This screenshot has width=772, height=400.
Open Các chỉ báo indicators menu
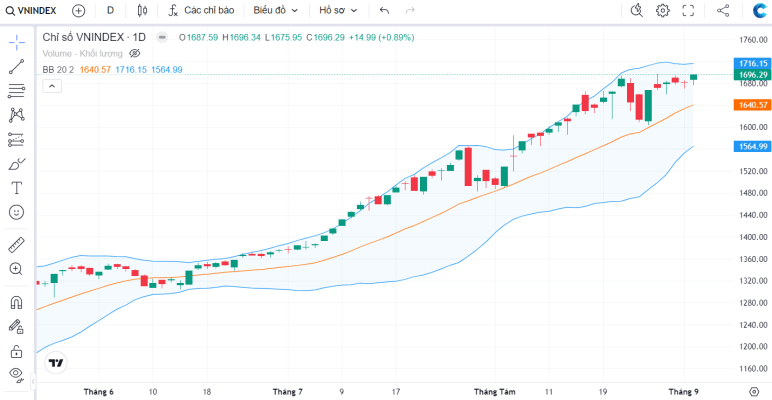201,10
